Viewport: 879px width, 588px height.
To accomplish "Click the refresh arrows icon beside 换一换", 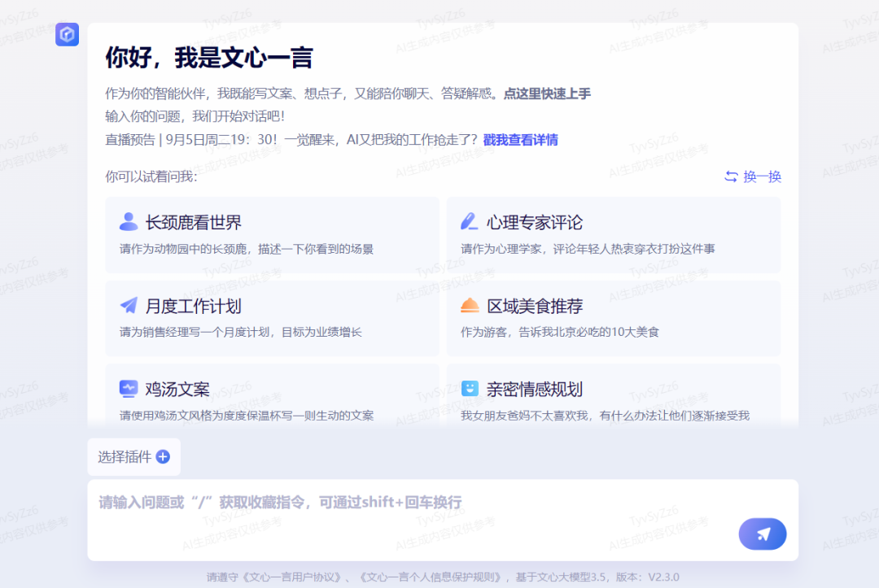I will 731,176.
